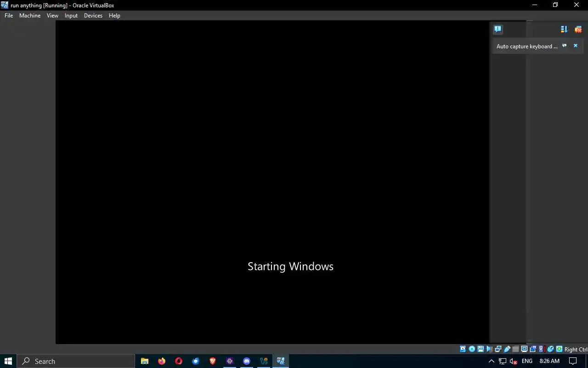Viewport: 588px width, 368px height.
Task: Click the taskbar Search box
Action: (76, 361)
